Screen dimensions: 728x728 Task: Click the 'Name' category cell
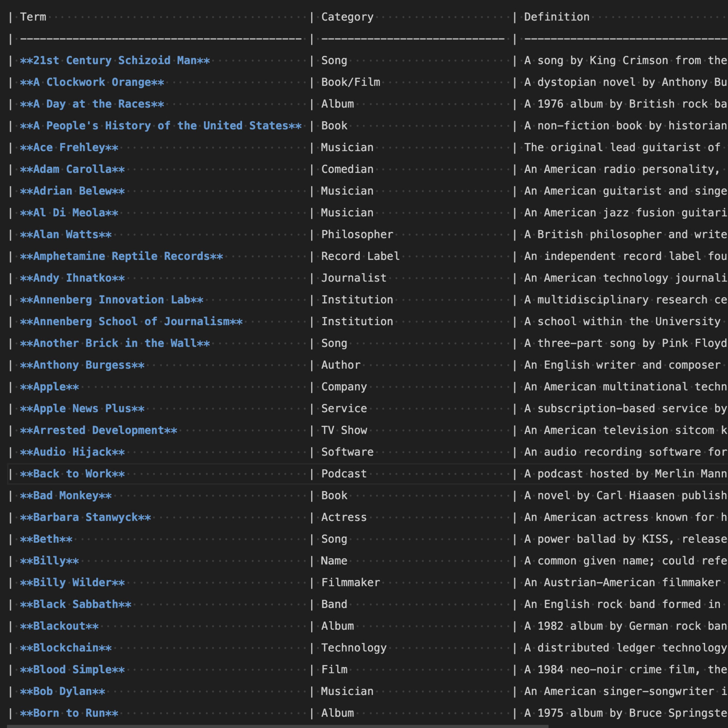click(334, 561)
